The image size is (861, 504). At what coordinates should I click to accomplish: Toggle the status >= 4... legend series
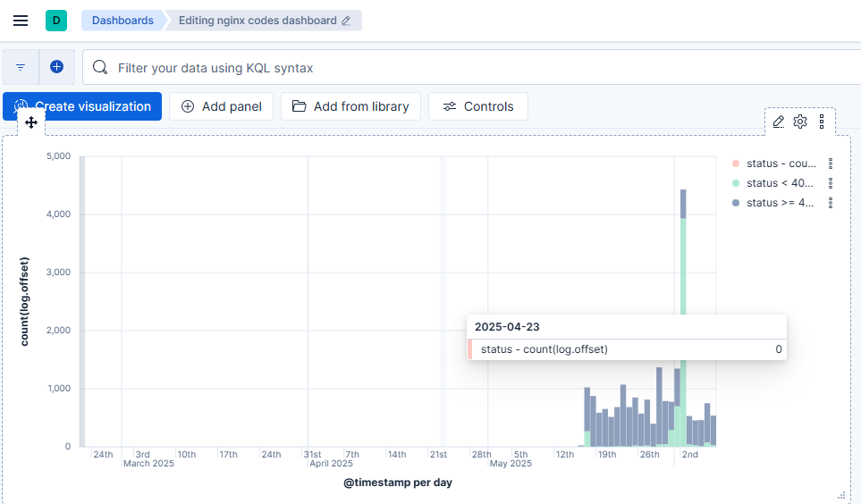tap(780, 203)
